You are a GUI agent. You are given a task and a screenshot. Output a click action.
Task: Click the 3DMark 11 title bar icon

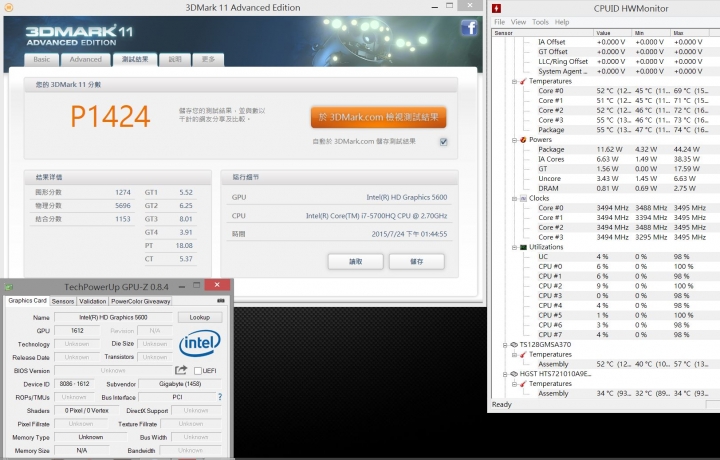(x=8, y=8)
